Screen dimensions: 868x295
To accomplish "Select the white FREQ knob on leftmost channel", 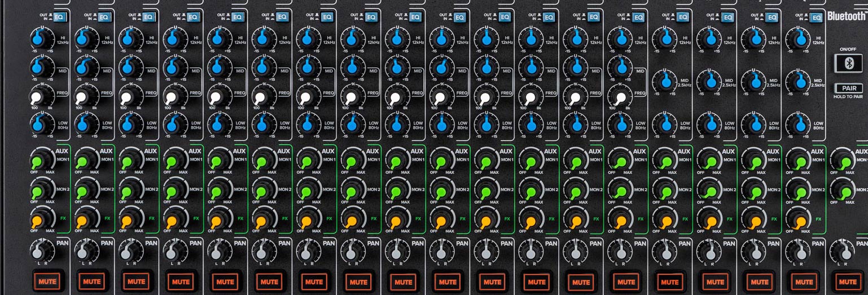I will (x=40, y=96).
